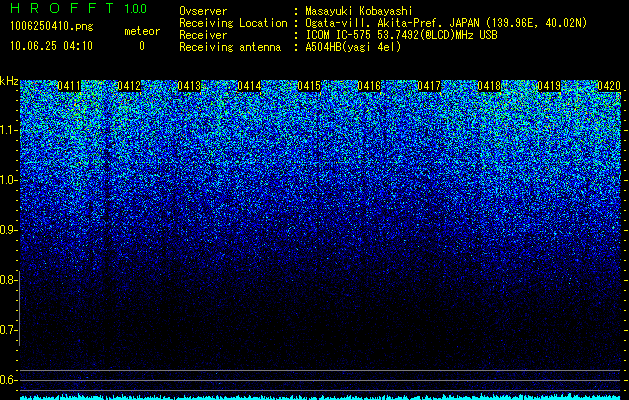Select the A504HB(yagi 4el) antenna text
The width and height of the screenshot is (629, 400).
pyautogui.click(x=353, y=47)
